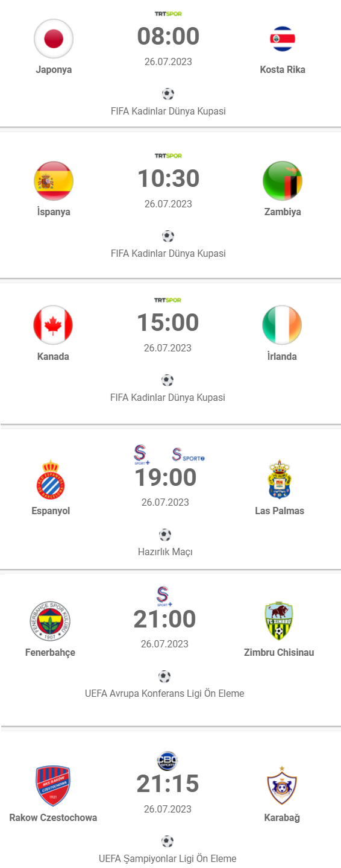Select the Ireland tricolor flag

(x=282, y=325)
